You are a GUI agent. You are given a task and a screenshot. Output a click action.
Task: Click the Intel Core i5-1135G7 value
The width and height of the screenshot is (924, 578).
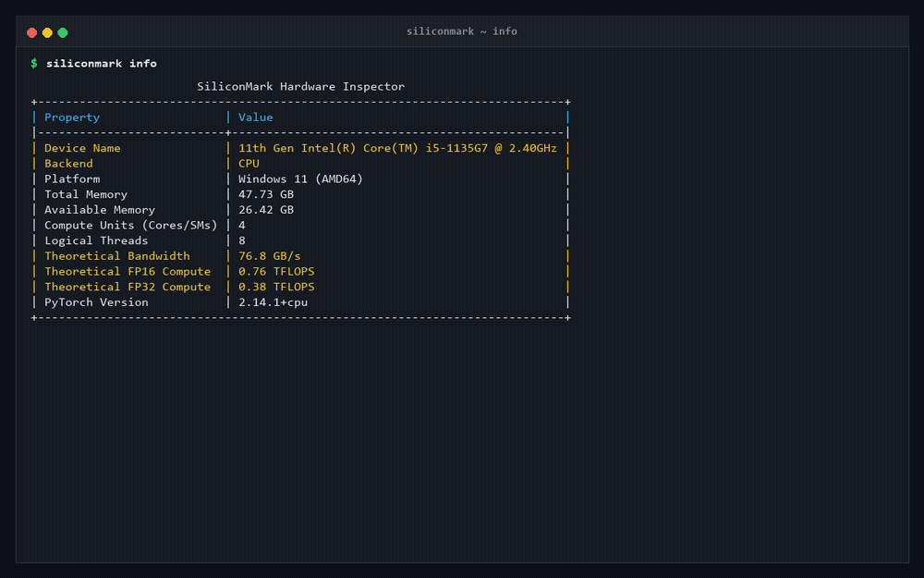[397, 148]
